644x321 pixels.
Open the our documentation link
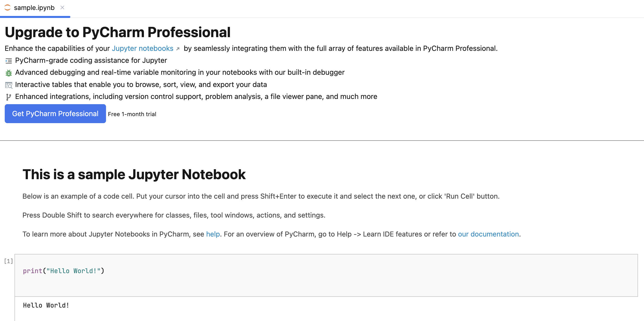click(488, 234)
